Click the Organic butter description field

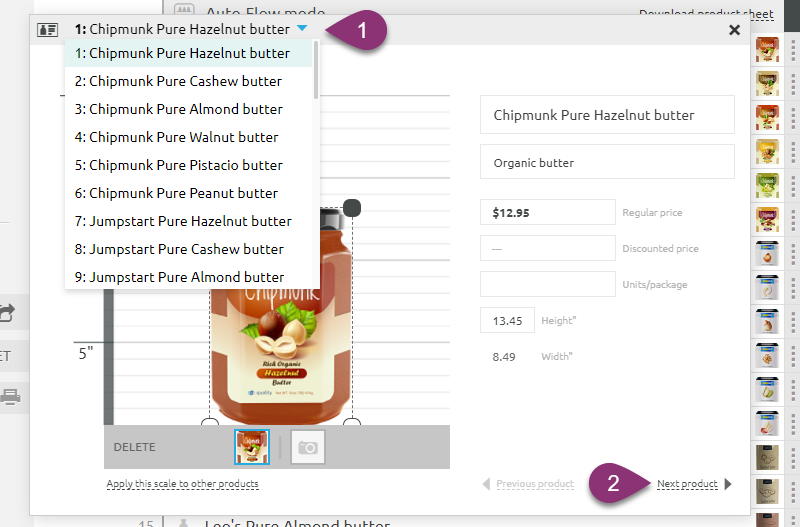[x=607, y=162]
